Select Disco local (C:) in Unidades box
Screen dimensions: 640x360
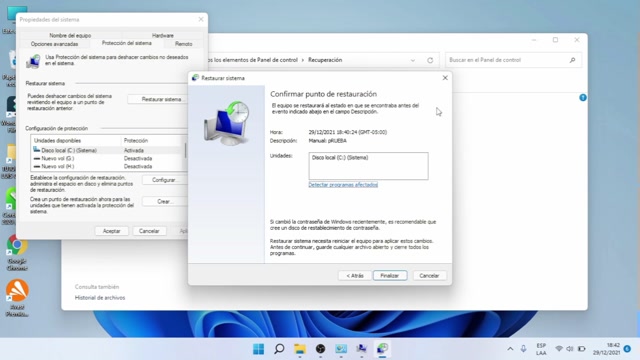pyautogui.click(x=340, y=158)
